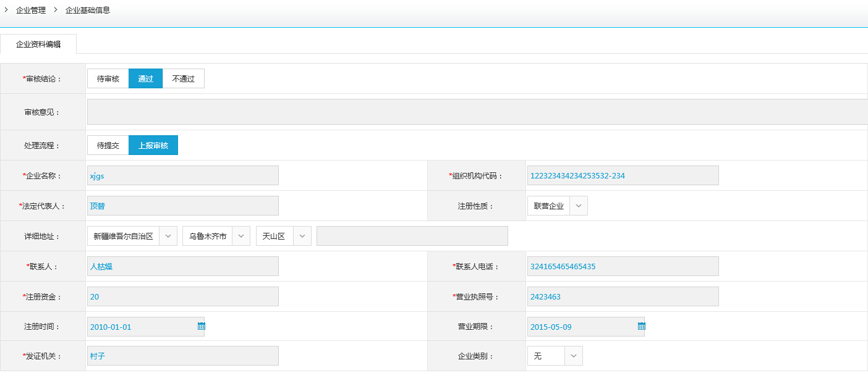
Task: Click the 企业名称 field containing xjgs
Action: pos(183,176)
